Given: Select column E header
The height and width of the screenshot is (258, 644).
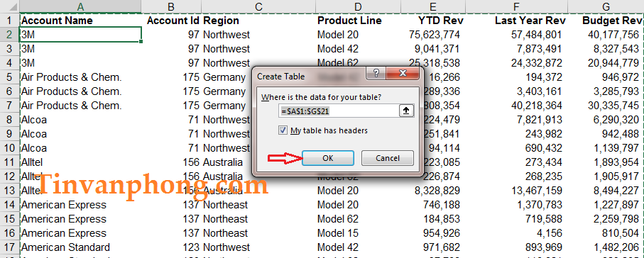Looking at the screenshot, I should tap(433, 6).
